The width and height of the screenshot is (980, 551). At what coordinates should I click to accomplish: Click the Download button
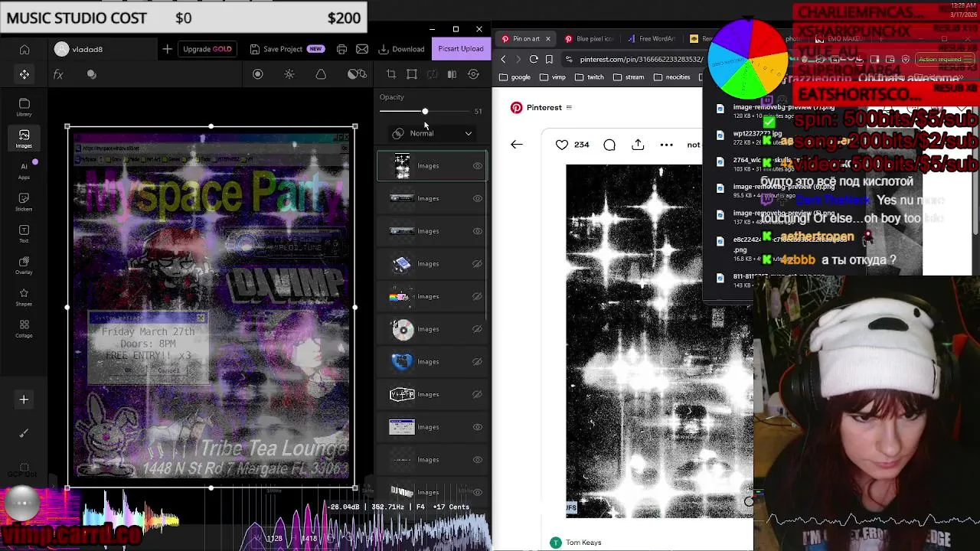tap(402, 49)
